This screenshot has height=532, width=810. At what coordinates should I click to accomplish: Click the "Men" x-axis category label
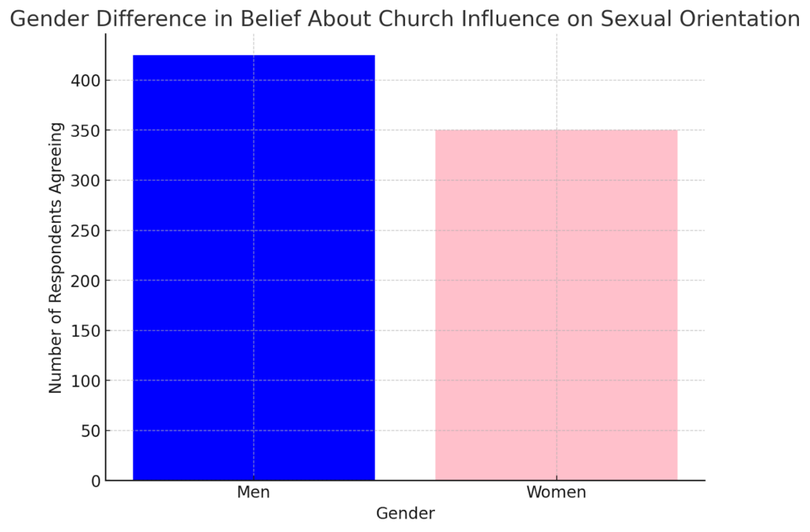[x=253, y=492]
